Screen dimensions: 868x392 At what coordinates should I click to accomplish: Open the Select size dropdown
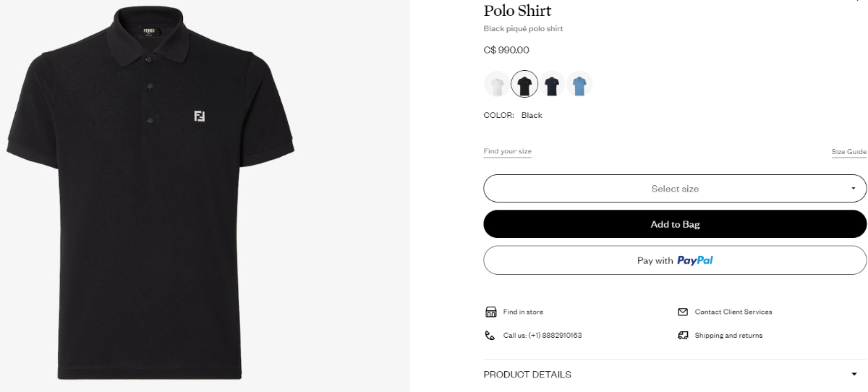pos(675,189)
